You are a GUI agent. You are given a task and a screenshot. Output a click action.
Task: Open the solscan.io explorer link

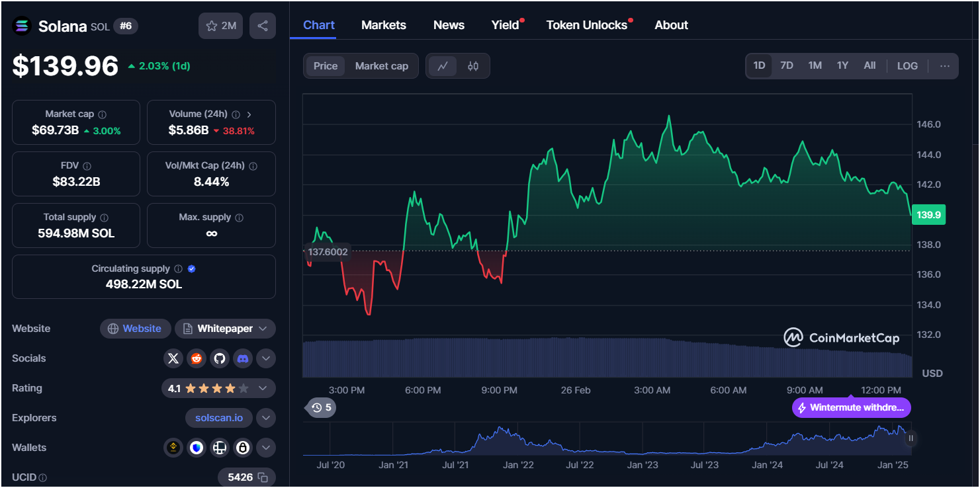point(219,418)
